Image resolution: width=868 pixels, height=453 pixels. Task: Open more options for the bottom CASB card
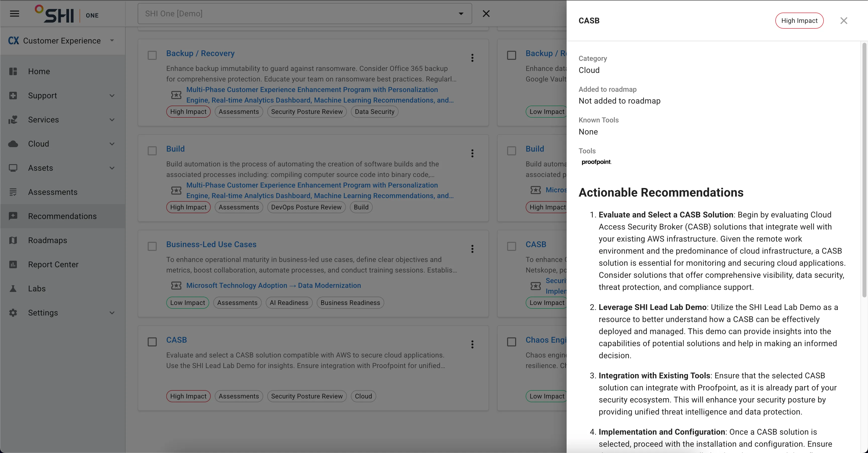pos(472,344)
